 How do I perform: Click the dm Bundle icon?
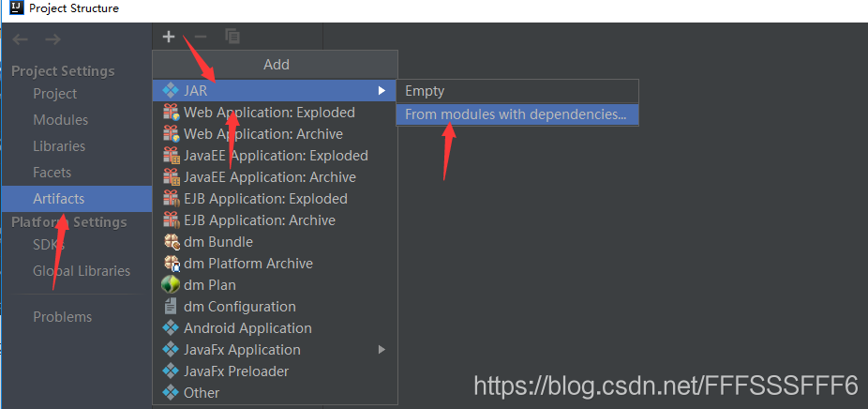click(x=172, y=242)
